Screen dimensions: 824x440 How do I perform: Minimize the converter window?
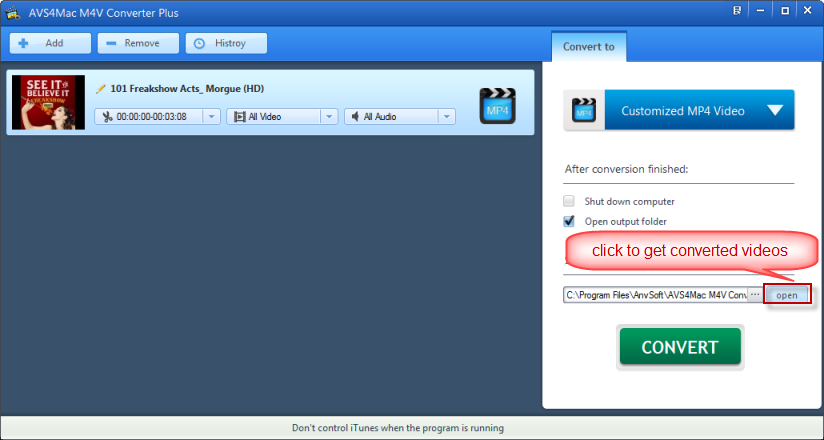tap(760, 11)
